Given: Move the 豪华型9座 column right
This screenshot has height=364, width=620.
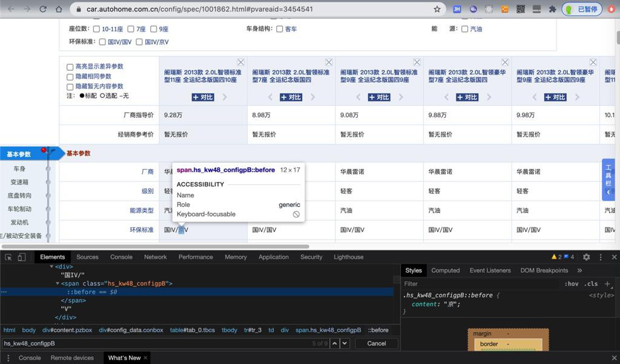Looking at the screenshot, I should (577, 97).
